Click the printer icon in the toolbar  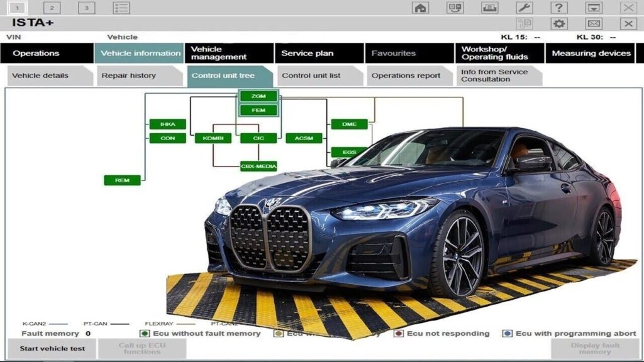coord(489,8)
